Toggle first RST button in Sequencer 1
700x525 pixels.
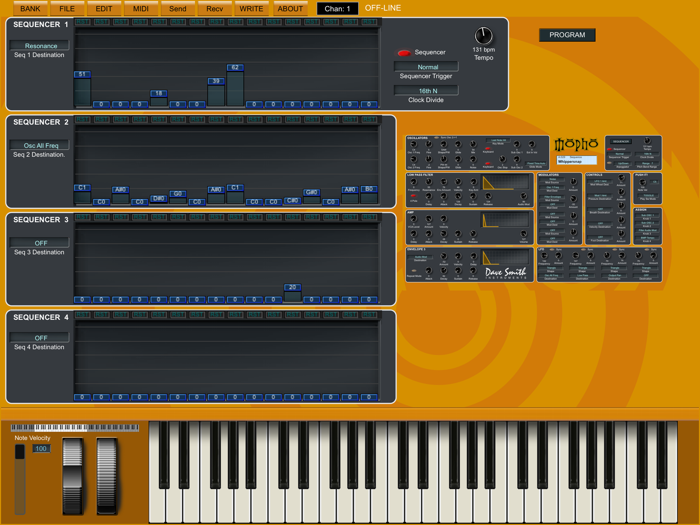82,21
